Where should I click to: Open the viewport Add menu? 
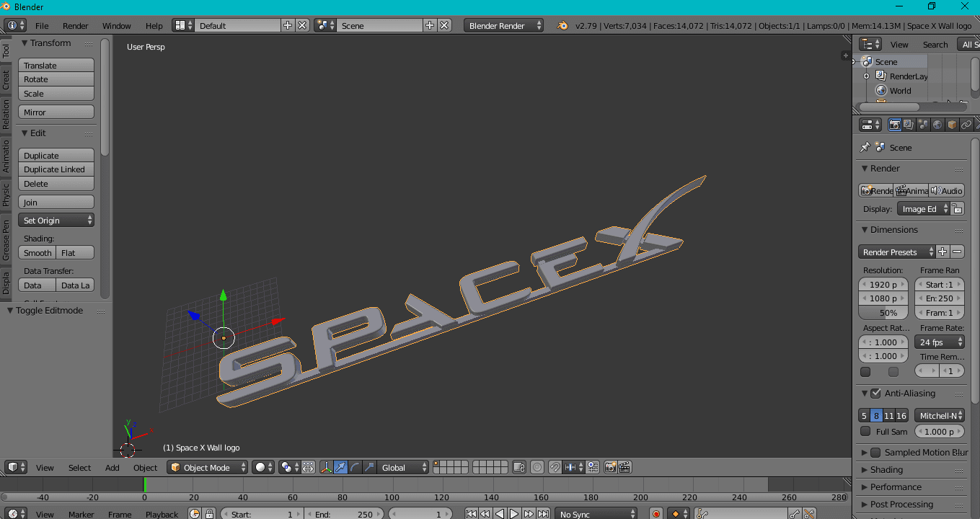tap(112, 467)
